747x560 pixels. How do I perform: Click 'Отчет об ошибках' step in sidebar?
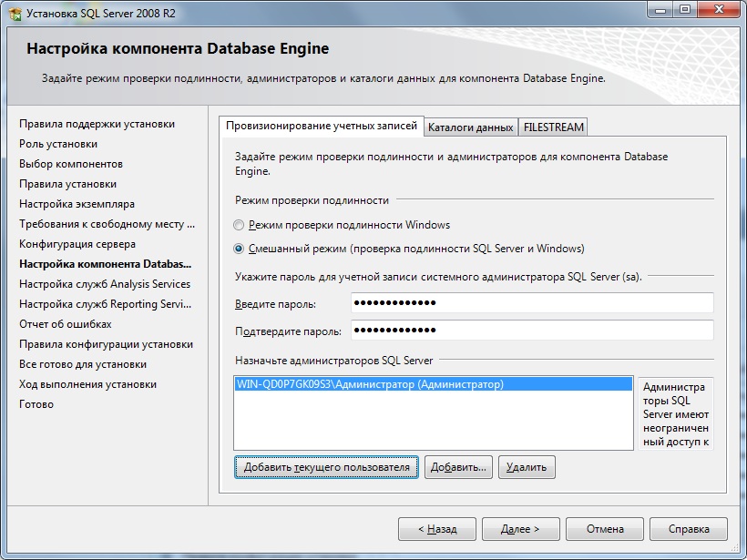click(66, 324)
